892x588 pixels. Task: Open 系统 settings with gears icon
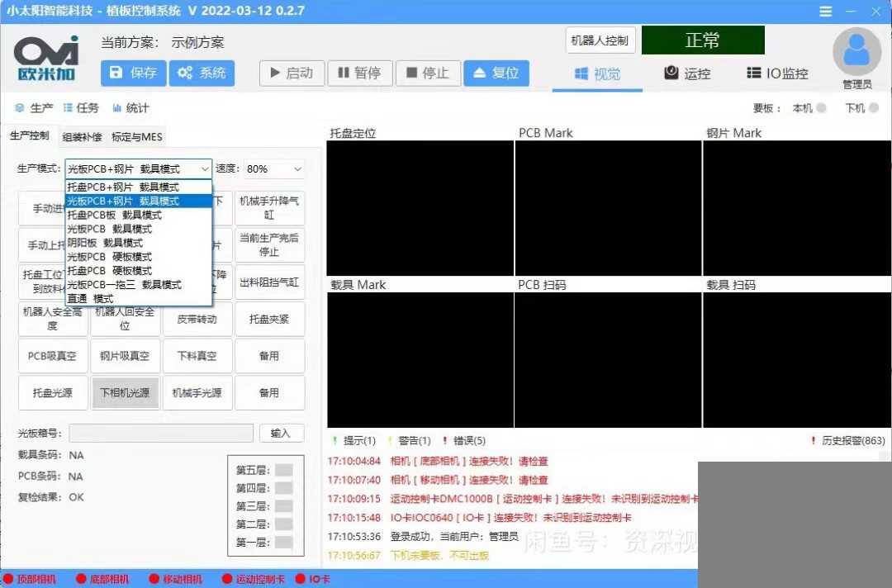tap(202, 73)
